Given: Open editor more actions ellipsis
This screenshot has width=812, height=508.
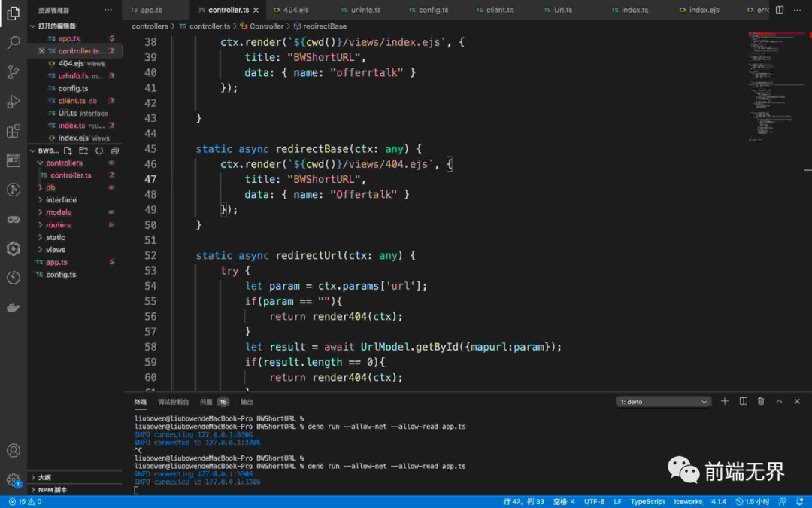Looking at the screenshot, I should tap(797, 10).
